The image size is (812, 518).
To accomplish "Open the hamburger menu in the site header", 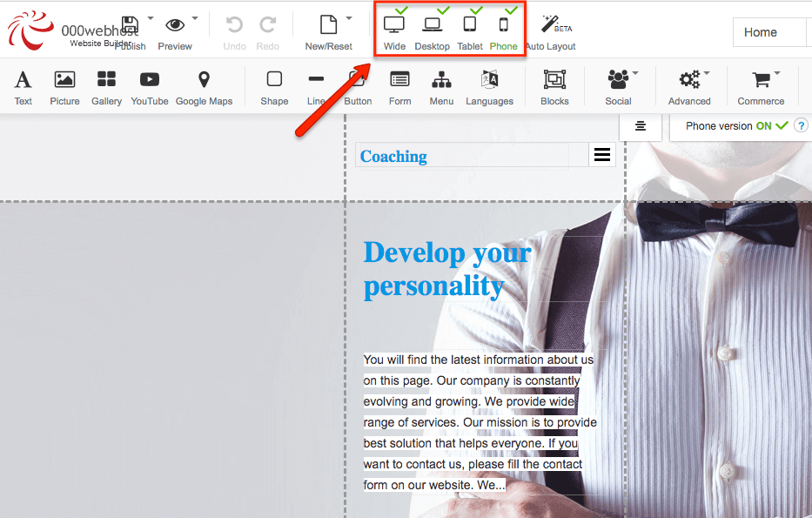I will 601,154.
